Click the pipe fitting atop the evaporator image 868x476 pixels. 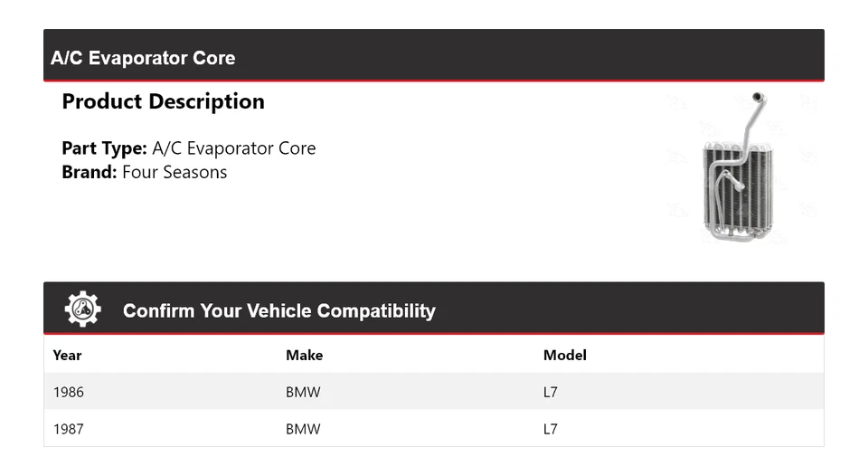point(758,99)
